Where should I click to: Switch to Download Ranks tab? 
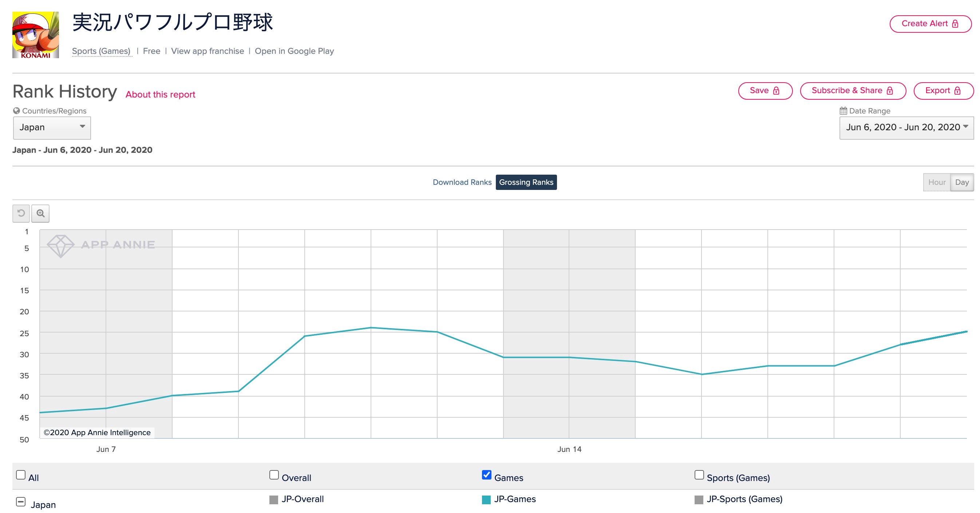462,183
